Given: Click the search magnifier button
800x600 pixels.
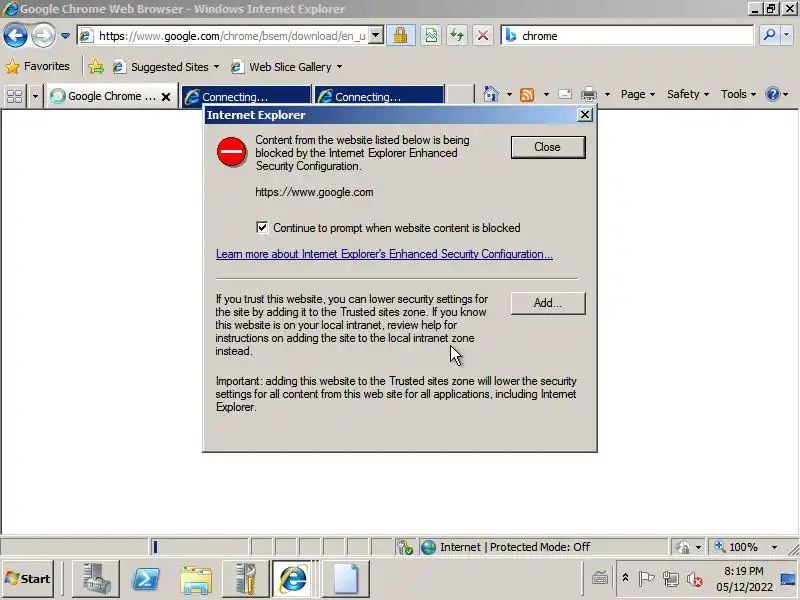Looking at the screenshot, I should pyautogui.click(x=769, y=35).
